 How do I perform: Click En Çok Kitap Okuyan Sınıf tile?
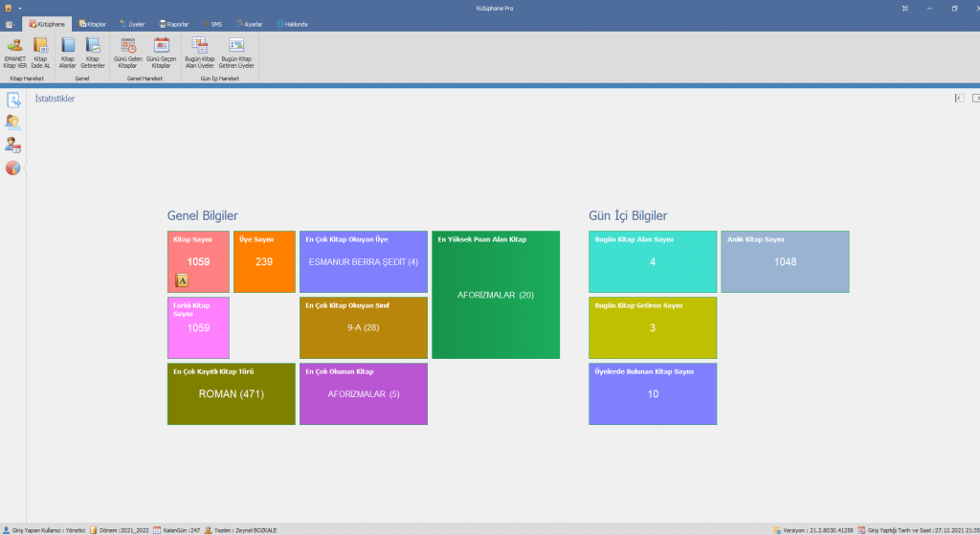click(364, 328)
